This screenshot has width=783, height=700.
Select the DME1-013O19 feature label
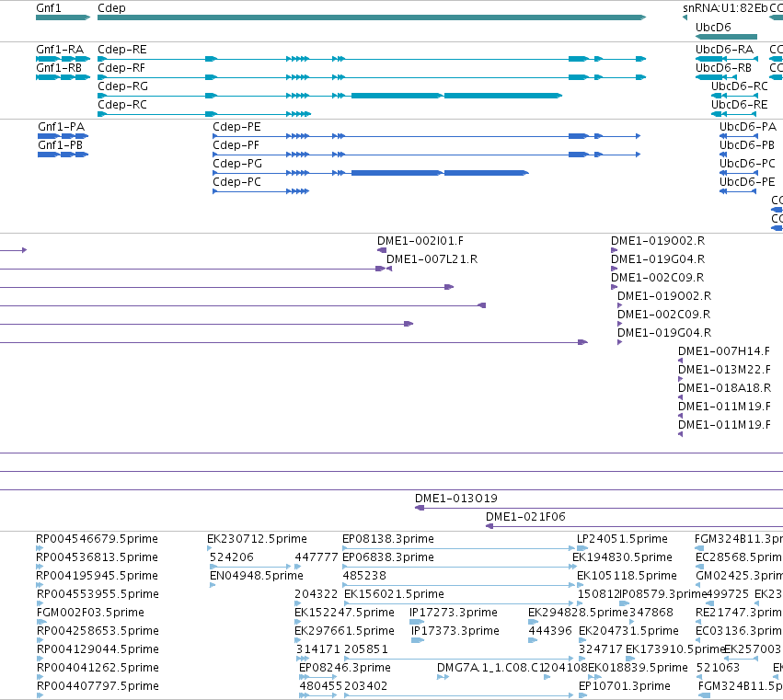pos(456,498)
